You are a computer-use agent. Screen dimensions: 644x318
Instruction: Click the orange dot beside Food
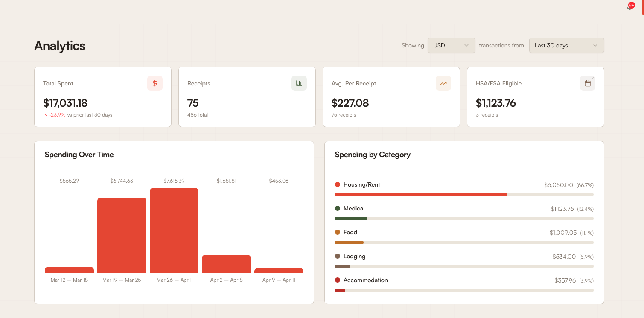pos(338,232)
